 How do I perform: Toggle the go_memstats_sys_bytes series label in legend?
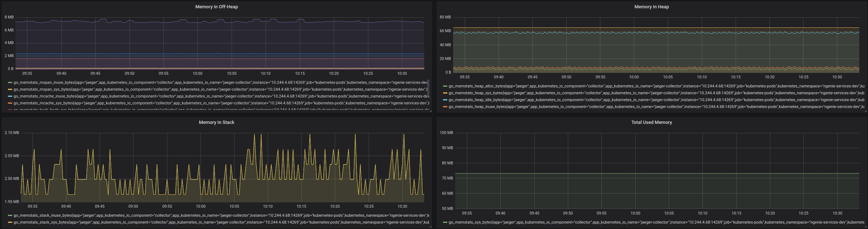tap(657, 222)
